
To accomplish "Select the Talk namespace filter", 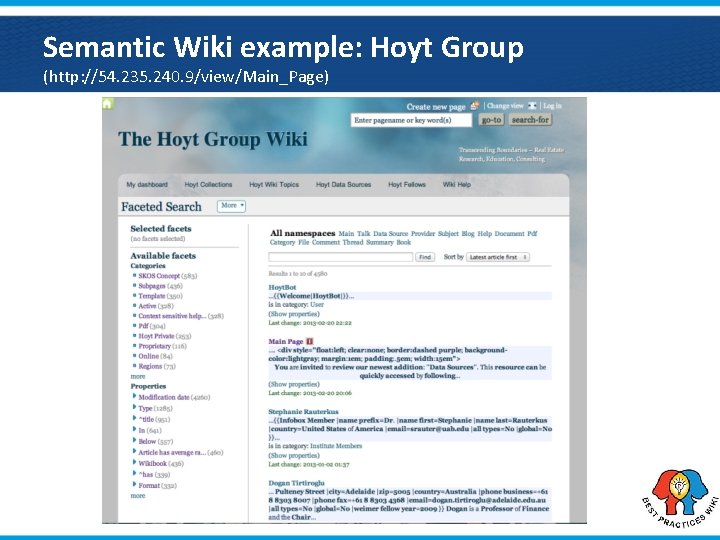I will point(364,234).
